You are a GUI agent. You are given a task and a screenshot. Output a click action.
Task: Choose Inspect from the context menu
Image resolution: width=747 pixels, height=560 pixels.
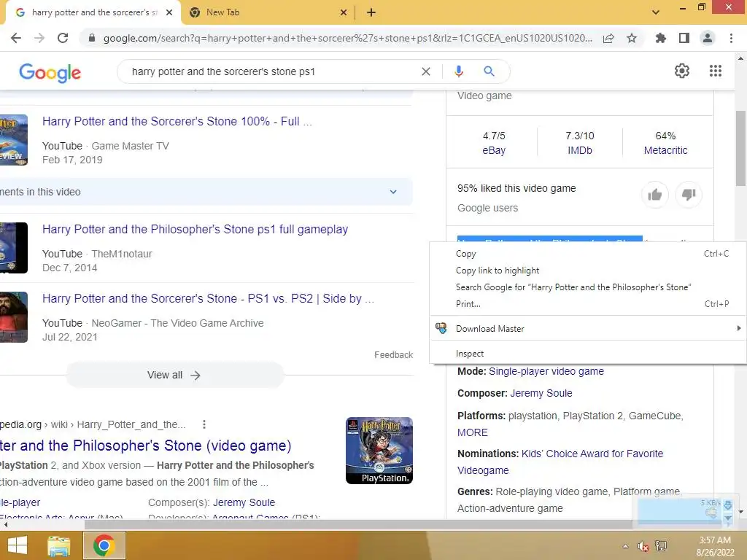pyautogui.click(x=588, y=354)
